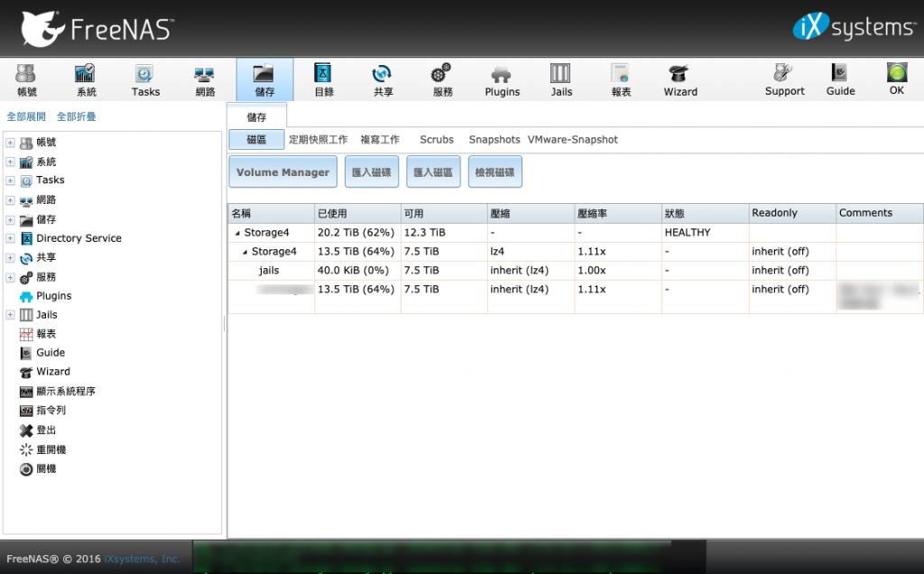Image resolution: width=924 pixels, height=574 pixels.
Task: Click the 全部展開 link
Action: [26, 116]
